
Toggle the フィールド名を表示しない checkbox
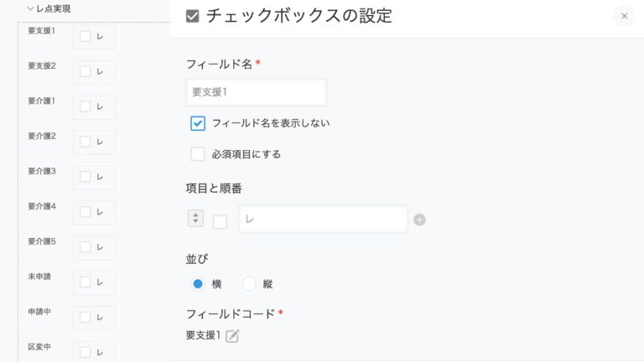(x=198, y=123)
